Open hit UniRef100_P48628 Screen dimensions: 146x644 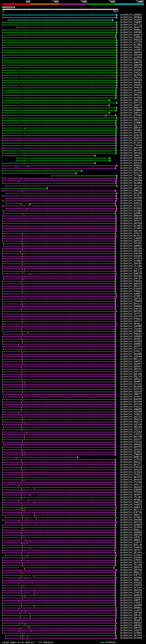[131, 40]
